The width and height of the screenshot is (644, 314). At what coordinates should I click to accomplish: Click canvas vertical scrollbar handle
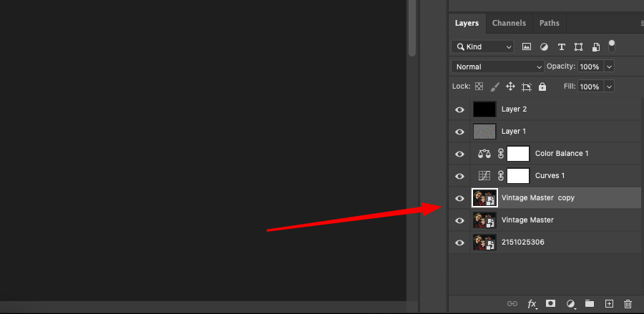[412, 28]
